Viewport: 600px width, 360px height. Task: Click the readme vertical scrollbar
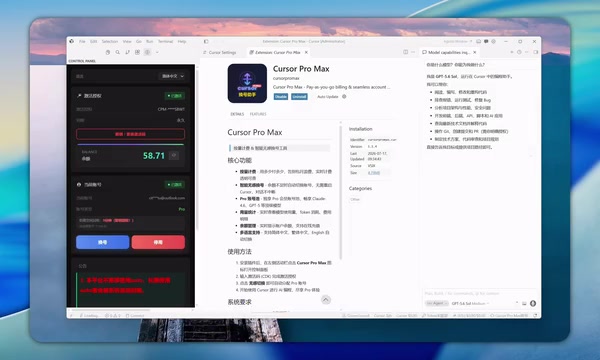tap(341, 191)
